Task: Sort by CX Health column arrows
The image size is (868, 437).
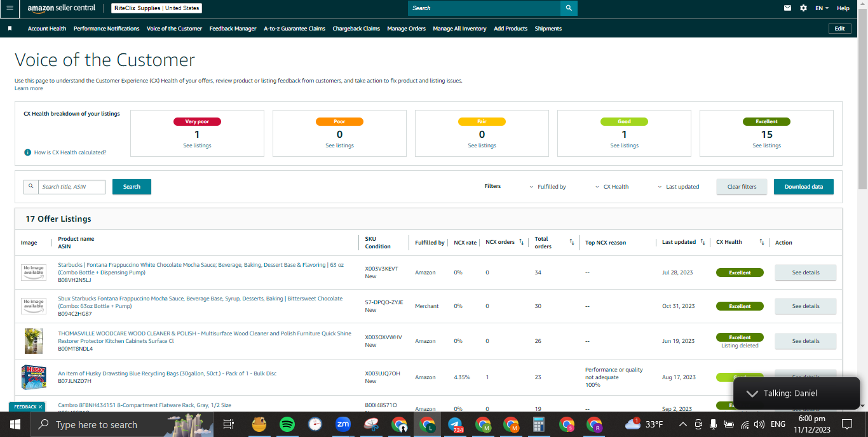Action: click(x=761, y=242)
